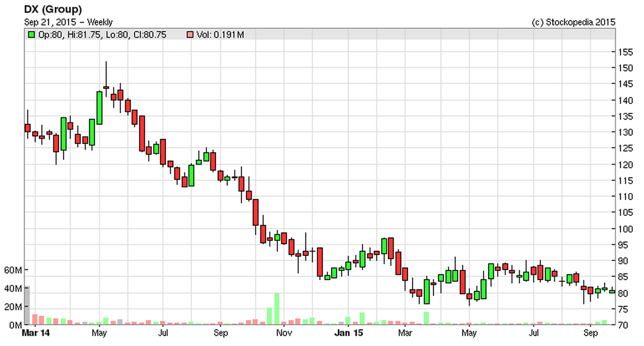Click the 150 price axis label
Viewport: 644px width, 346px height.
pyautogui.click(x=626, y=68)
